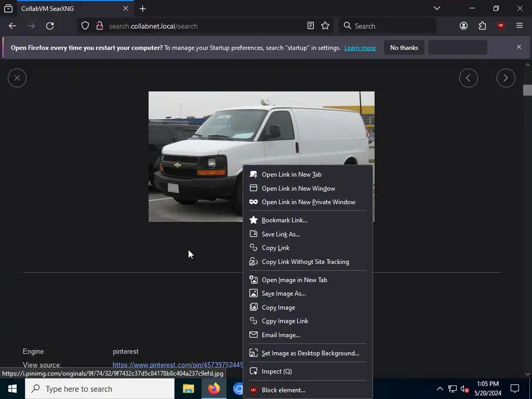
Task: Select Copy Image Link menu entry
Action: pos(308,321)
